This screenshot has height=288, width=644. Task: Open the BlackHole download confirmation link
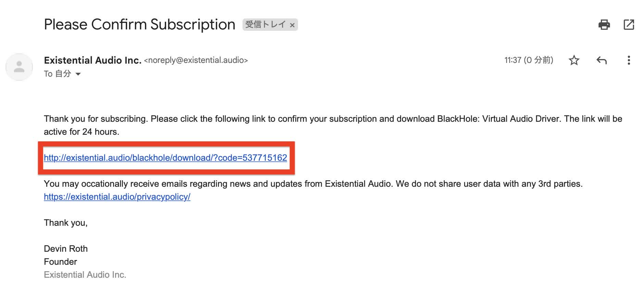[x=165, y=158]
